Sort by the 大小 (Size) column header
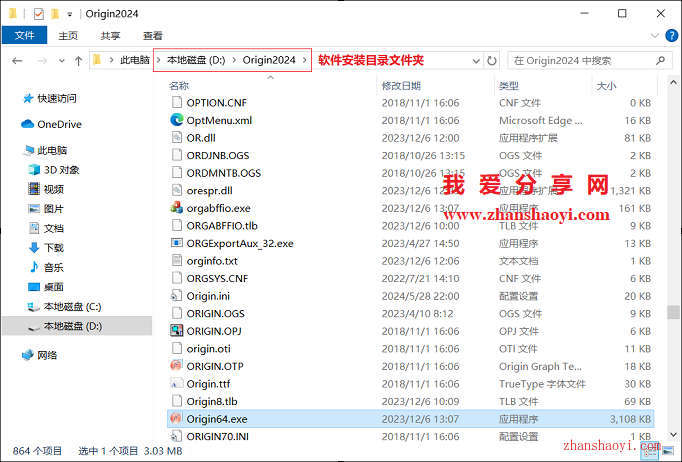Image resolution: width=682 pixels, height=462 pixels. (606, 86)
